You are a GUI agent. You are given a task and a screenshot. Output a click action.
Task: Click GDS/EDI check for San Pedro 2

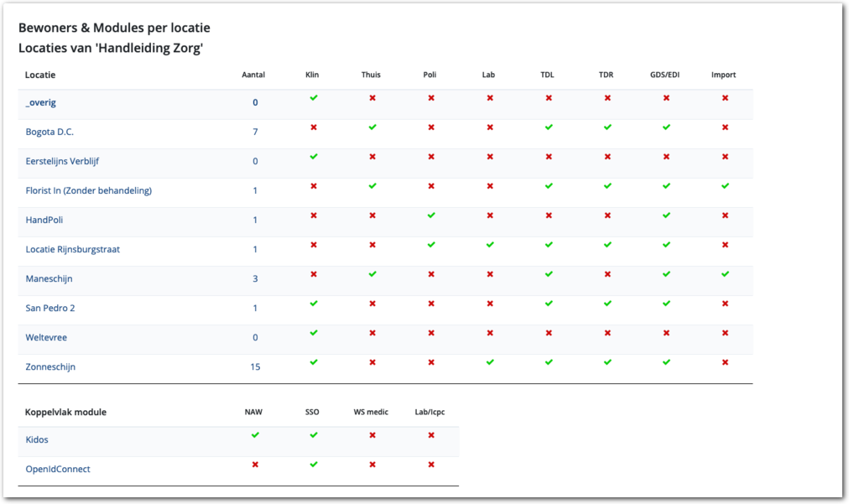666,304
